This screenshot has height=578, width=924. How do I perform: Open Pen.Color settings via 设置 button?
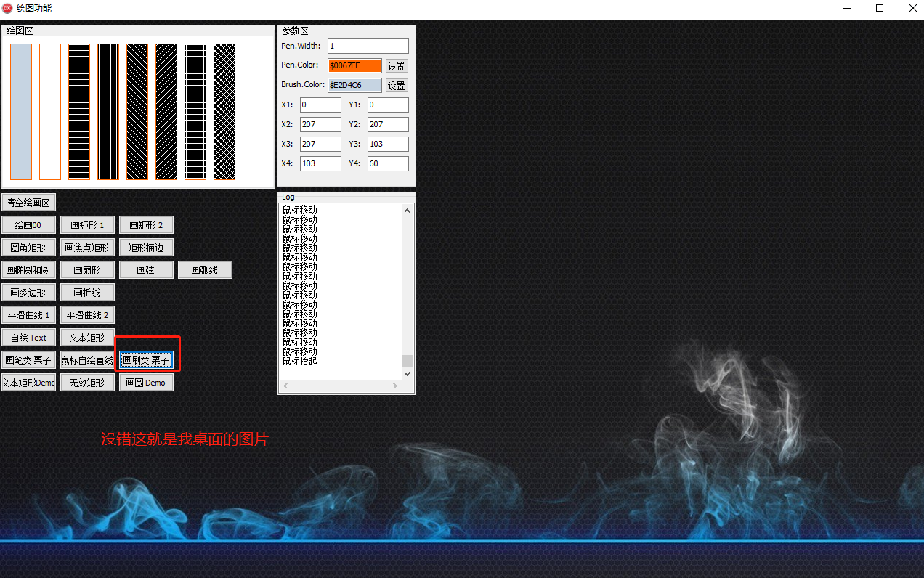pyautogui.click(x=396, y=65)
